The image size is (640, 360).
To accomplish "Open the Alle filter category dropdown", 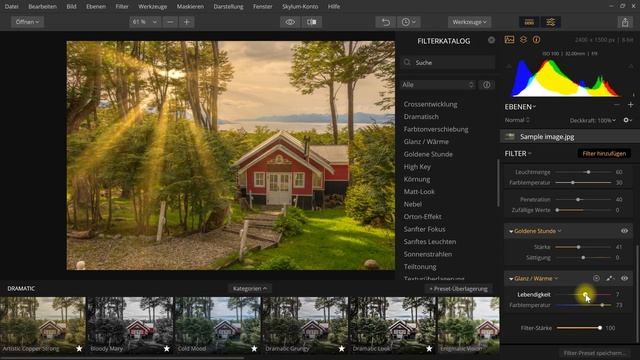I will click(x=438, y=85).
